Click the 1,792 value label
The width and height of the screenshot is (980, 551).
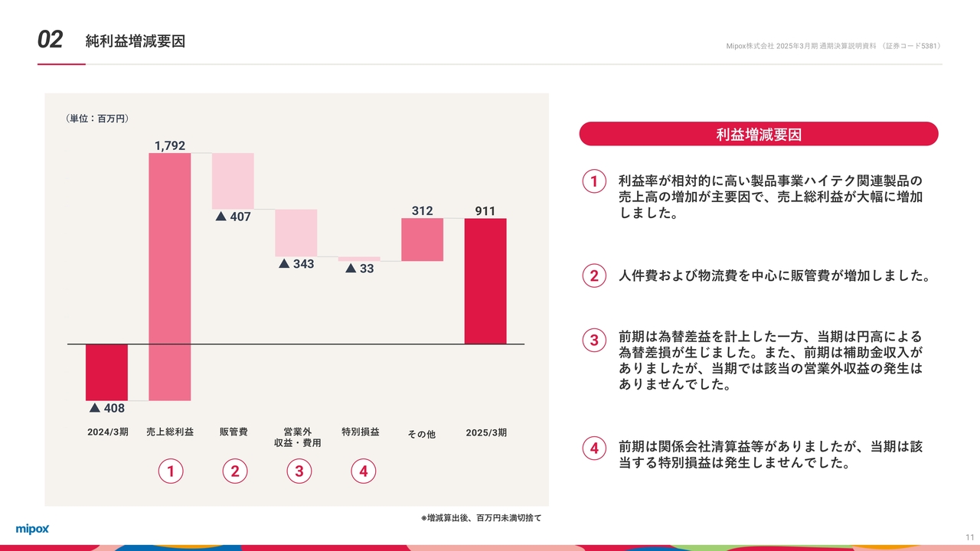point(170,145)
